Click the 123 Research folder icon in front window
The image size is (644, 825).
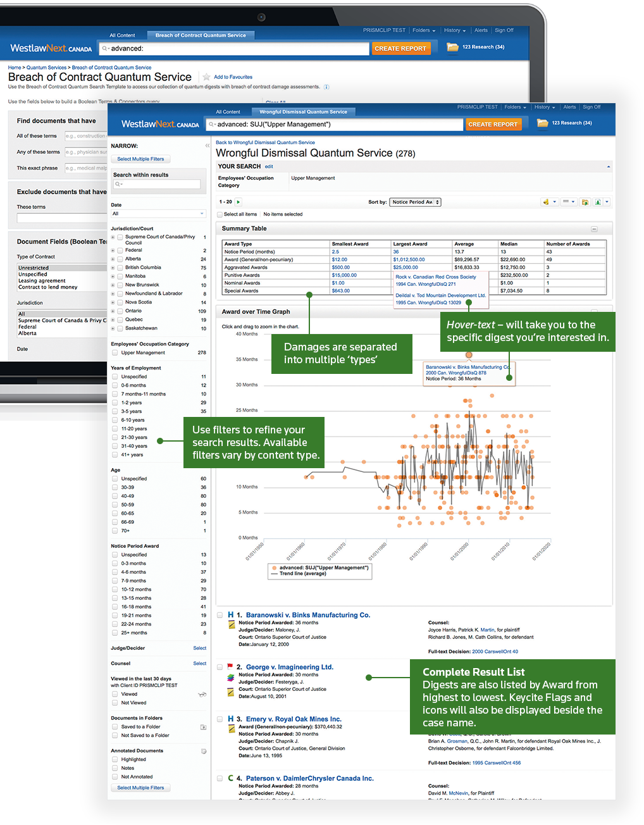[x=542, y=123]
